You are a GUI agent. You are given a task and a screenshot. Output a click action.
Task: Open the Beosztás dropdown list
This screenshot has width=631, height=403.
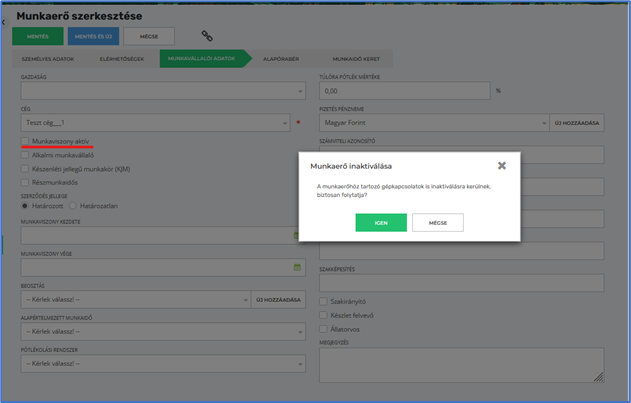[135, 300]
